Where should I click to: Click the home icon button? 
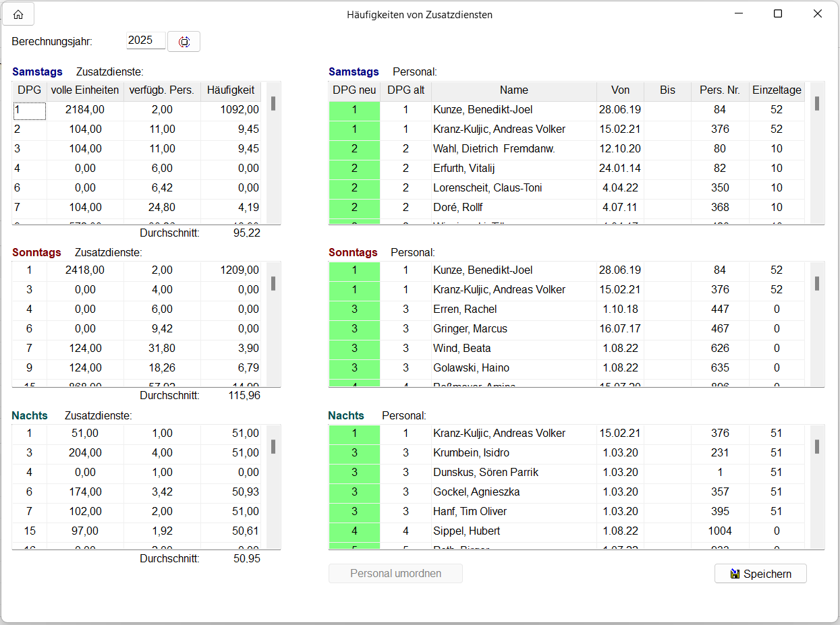click(x=18, y=14)
